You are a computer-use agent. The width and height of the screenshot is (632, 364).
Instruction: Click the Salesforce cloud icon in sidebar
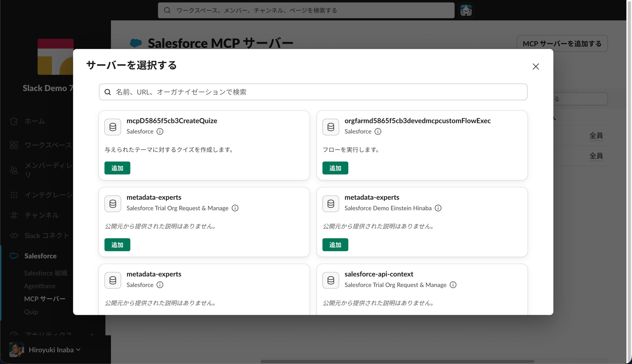click(x=14, y=256)
